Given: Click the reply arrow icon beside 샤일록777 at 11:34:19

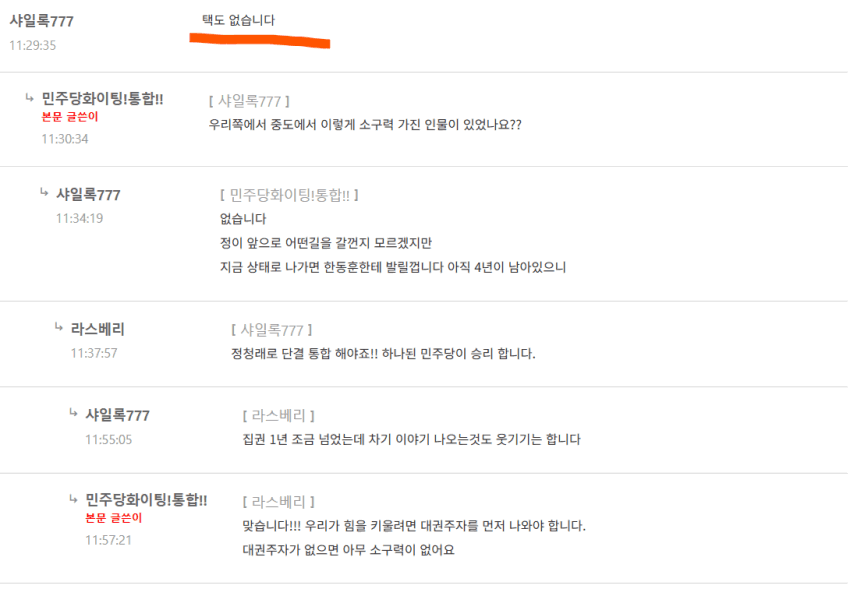Looking at the screenshot, I should pyautogui.click(x=44, y=192).
